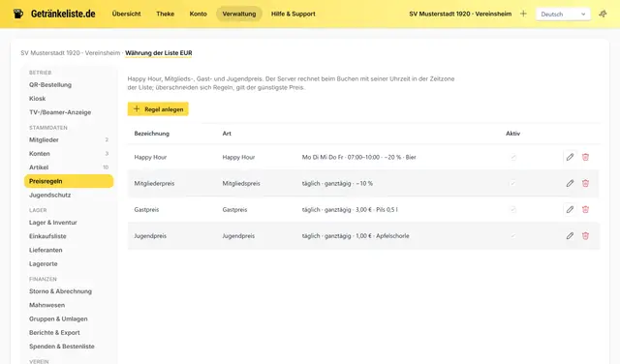
Task: Toggle the Aktiv checkbox for Happy Hour
Action: [x=512, y=157]
